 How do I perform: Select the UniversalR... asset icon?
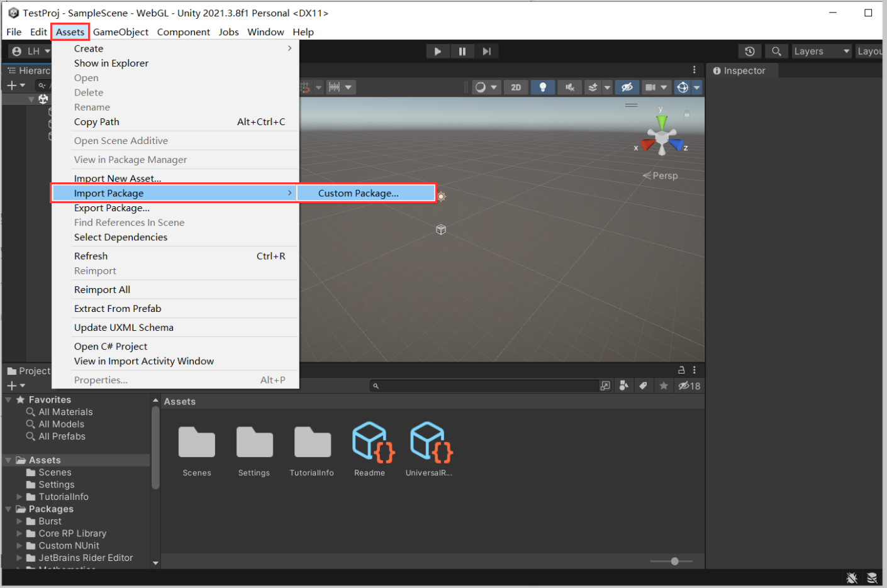click(431, 442)
